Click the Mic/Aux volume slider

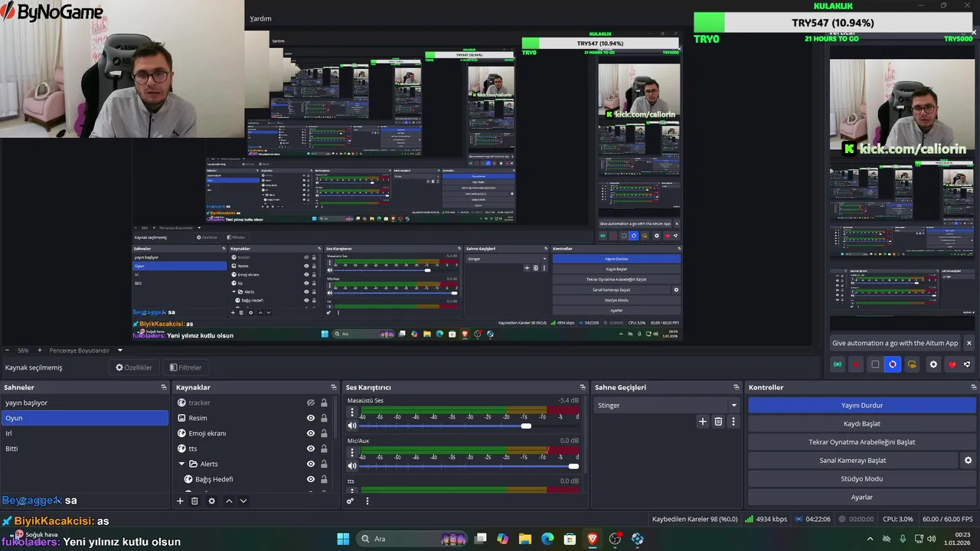tap(469, 465)
